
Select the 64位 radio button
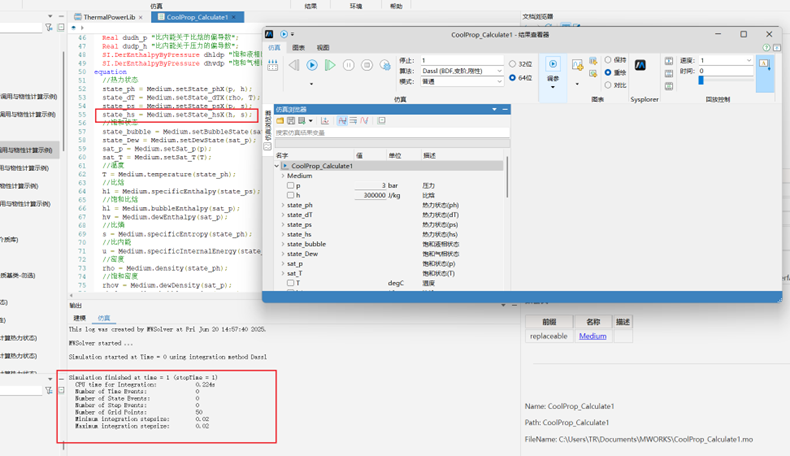click(513, 78)
